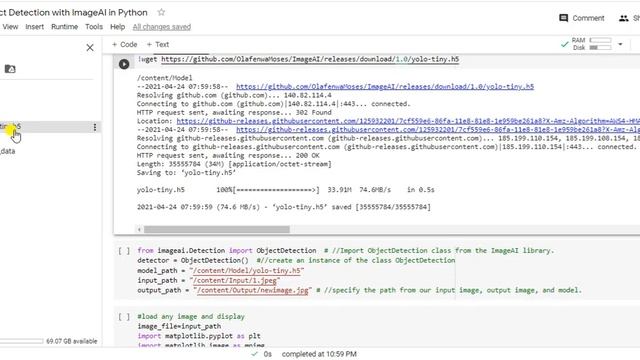Screen dimensions: 640x360
Task: Click the Length: 35555784 output line
Action: (x=234, y=164)
